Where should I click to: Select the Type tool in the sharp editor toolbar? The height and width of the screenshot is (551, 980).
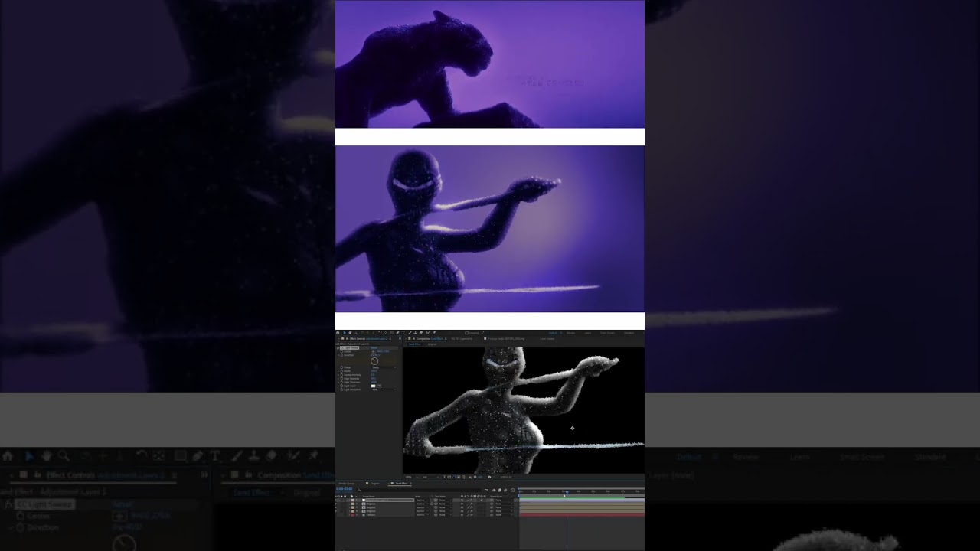click(403, 333)
